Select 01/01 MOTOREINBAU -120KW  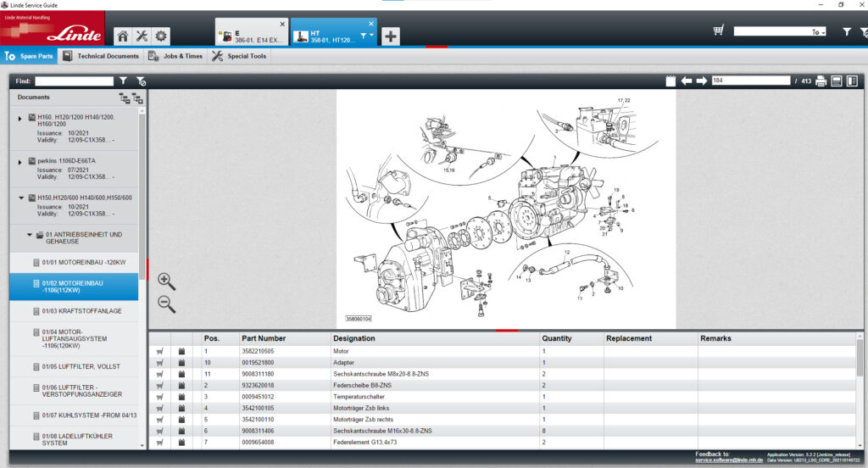pos(74,263)
